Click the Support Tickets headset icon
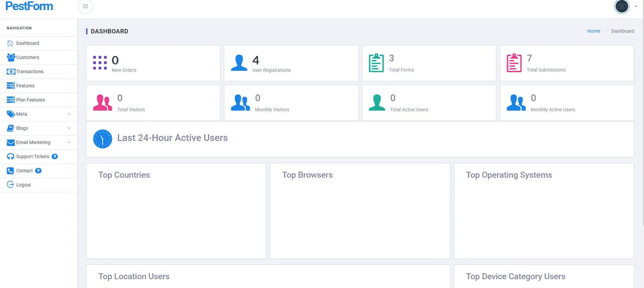Image resolution: width=644 pixels, height=288 pixels. 11,156
